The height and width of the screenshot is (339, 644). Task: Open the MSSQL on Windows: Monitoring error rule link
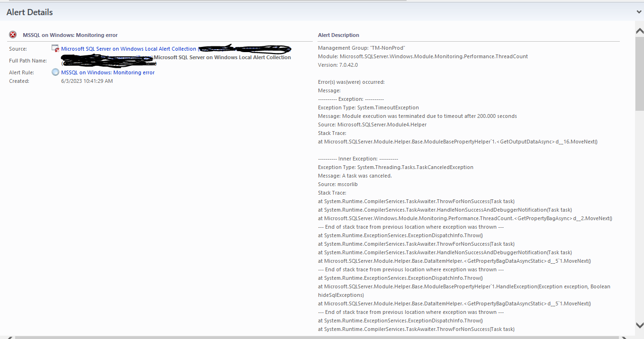pos(108,72)
